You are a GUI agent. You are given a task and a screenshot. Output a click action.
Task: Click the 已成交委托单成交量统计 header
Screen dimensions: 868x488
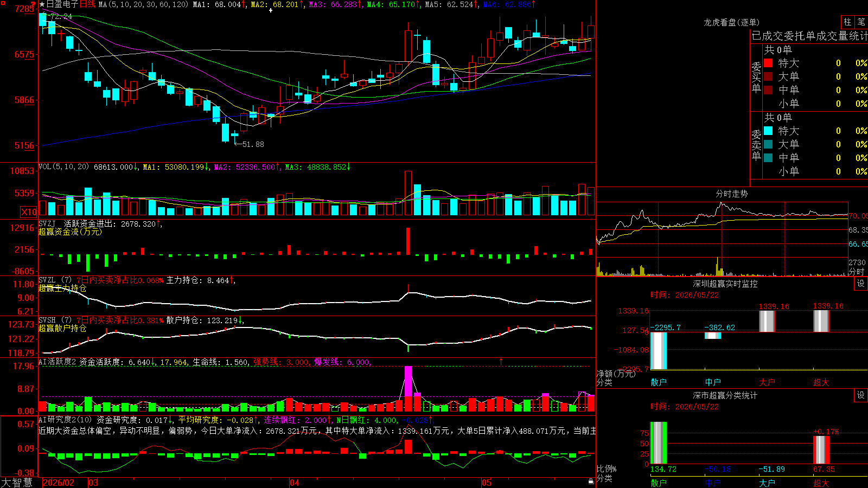[809, 36]
